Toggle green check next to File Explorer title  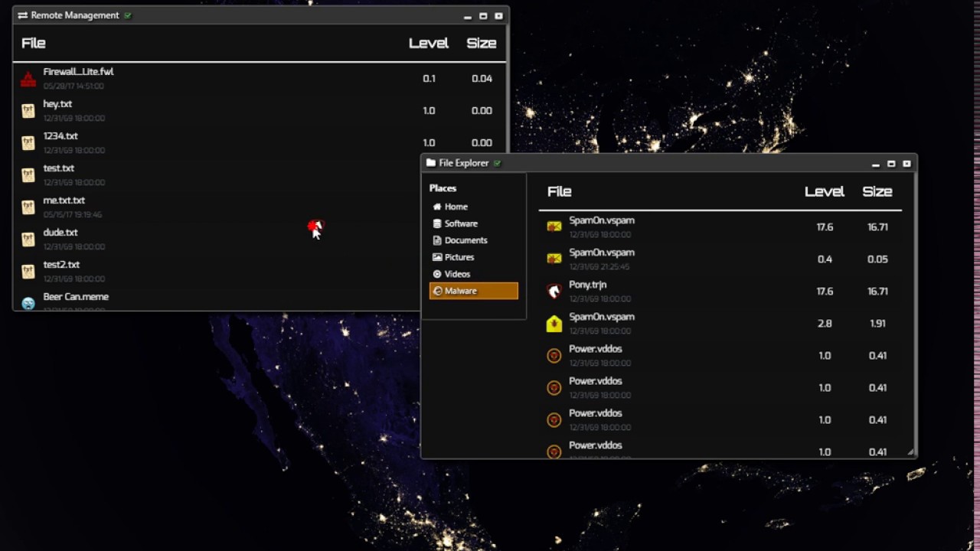498,163
